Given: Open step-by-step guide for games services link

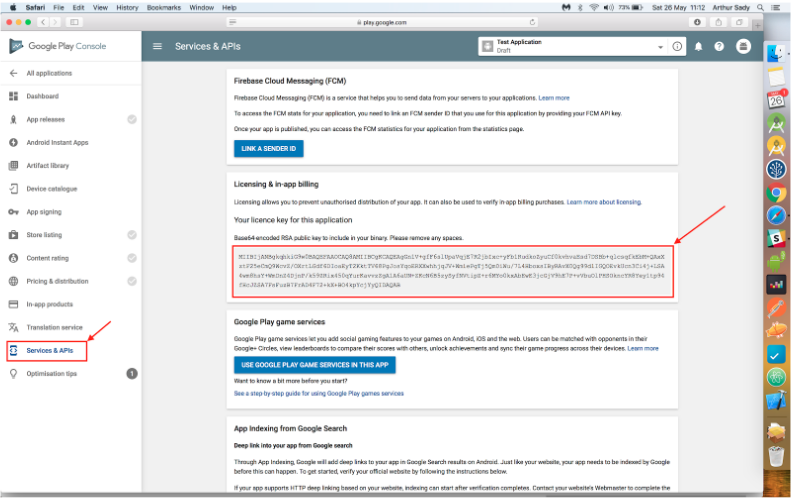Looking at the screenshot, I should tap(319, 393).
